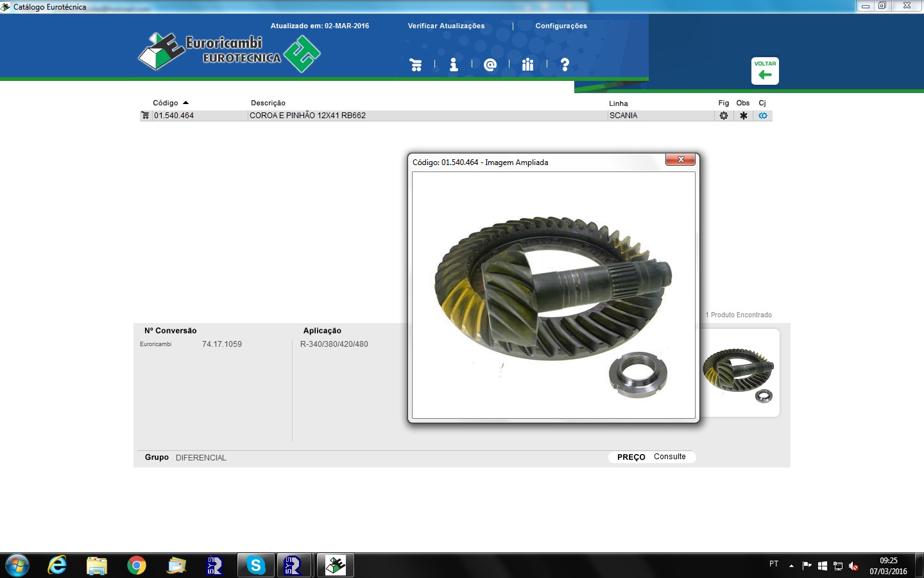
Task: Click the Consulte price link
Action: 669,457
